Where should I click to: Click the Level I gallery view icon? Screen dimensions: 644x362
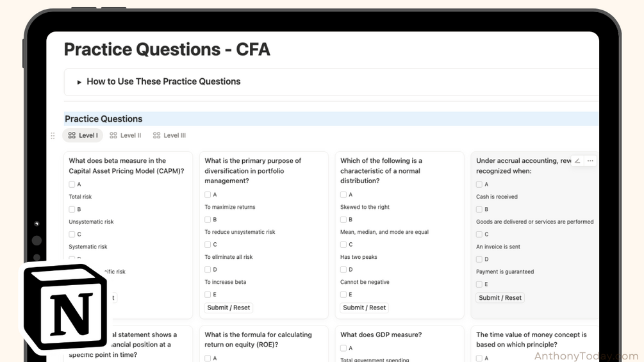point(72,135)
